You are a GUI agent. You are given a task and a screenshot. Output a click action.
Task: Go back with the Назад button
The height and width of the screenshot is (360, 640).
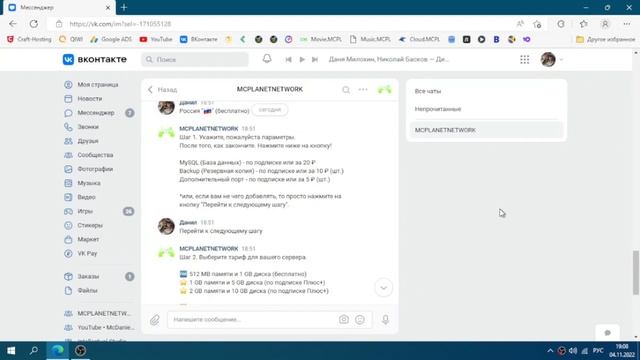click(162, 89)
